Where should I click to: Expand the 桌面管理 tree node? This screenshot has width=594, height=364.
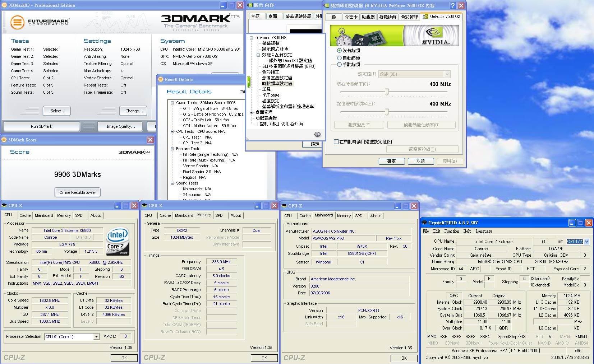point(251,112)
